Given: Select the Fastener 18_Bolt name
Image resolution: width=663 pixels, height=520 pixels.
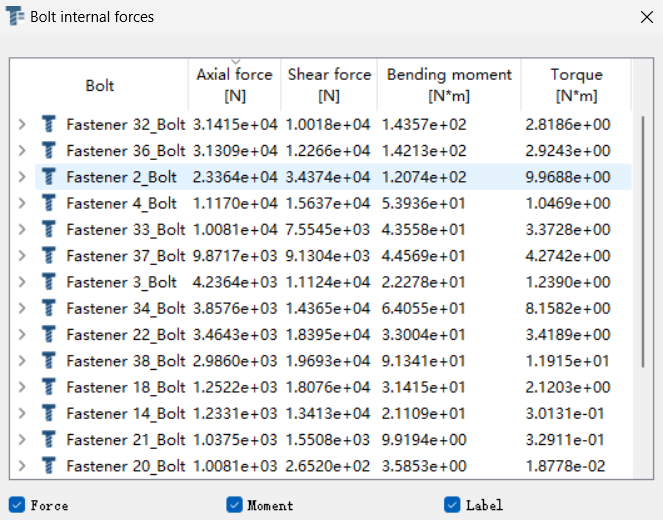Looking at the screenshot, I should point(126,387).
